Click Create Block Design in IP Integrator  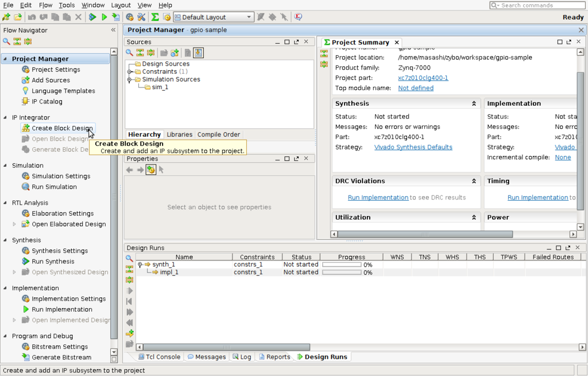pyautogui.click(x=58, y=128)
